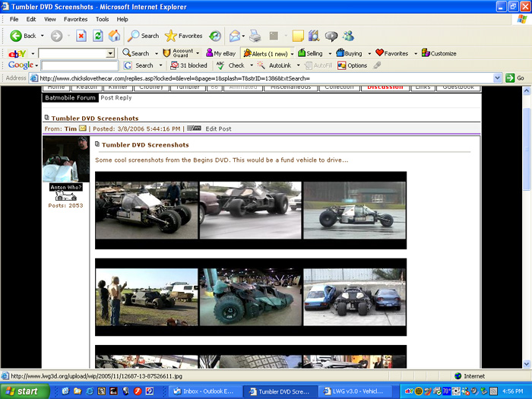Refresh the page with the green arrows icon
Screen dimensions: 532x399
[98, 36]
